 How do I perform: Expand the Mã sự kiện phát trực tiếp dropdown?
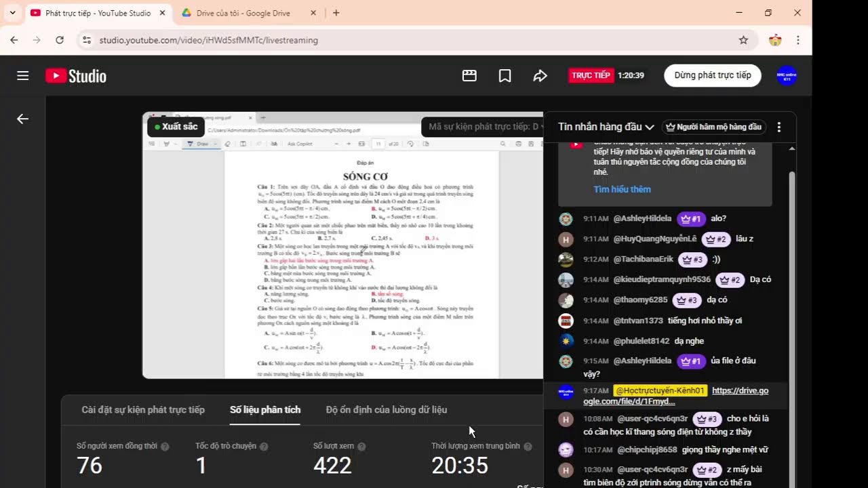coord(484,127)
